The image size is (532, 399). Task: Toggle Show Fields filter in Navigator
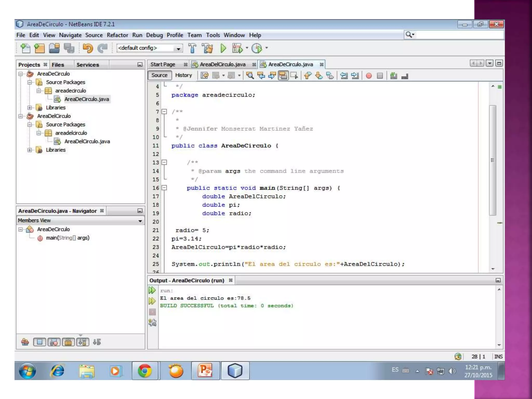tap(39, 342)
